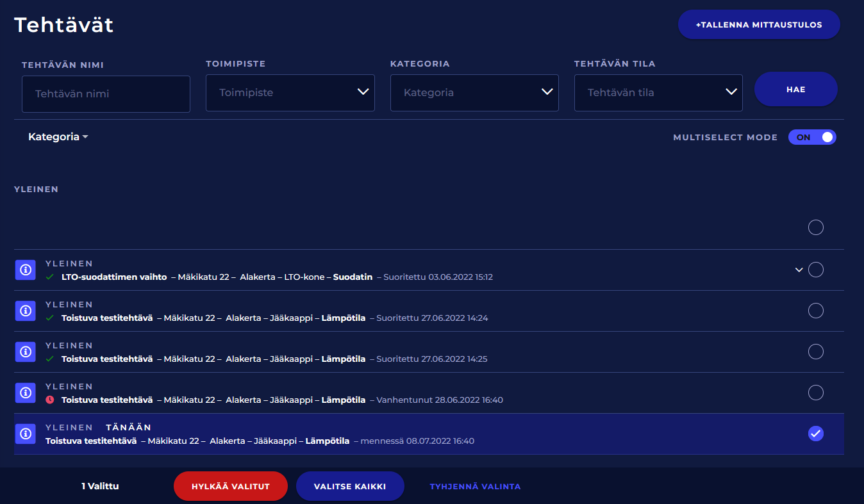The width and height of the screenshot is (864, 504).
Task: Open info icon of task completed 27.06.2022 14:24
Action: pos(26,311)
